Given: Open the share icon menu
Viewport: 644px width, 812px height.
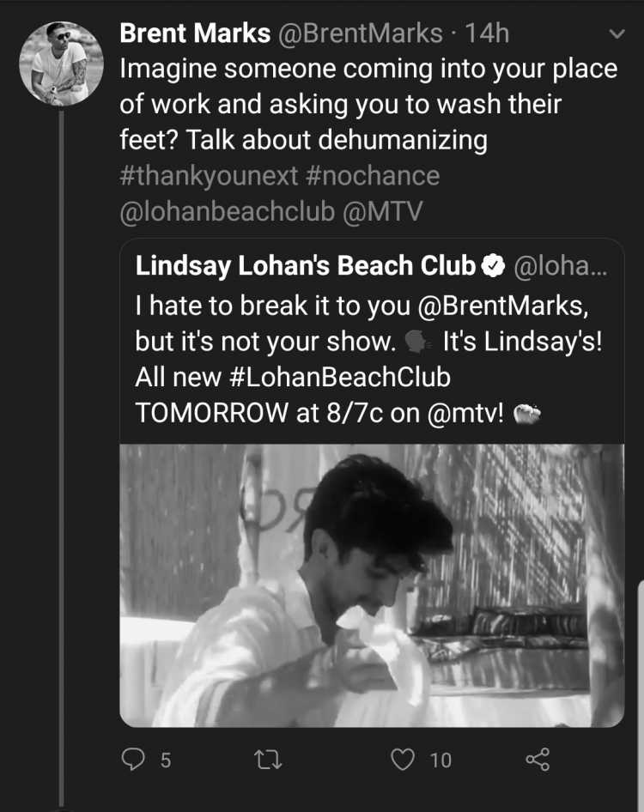Looking at the screenshot, I should pyautogui.click(x=538, y=760).
